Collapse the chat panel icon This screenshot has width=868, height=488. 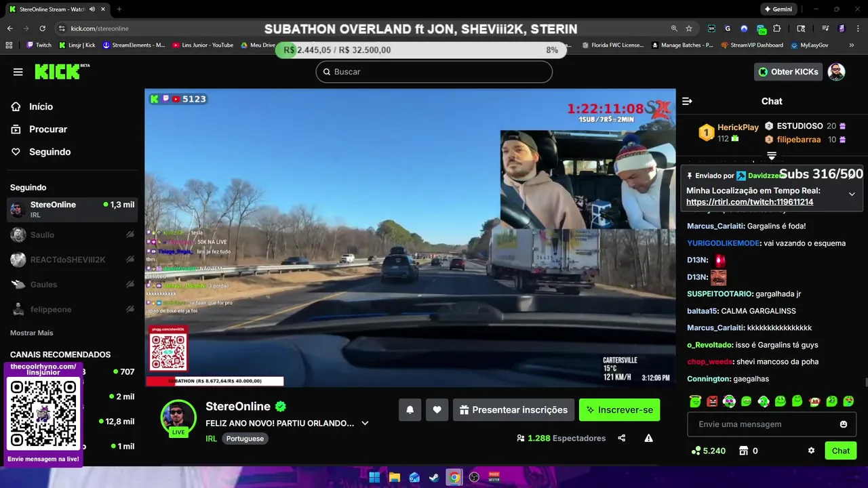point(687,101)
